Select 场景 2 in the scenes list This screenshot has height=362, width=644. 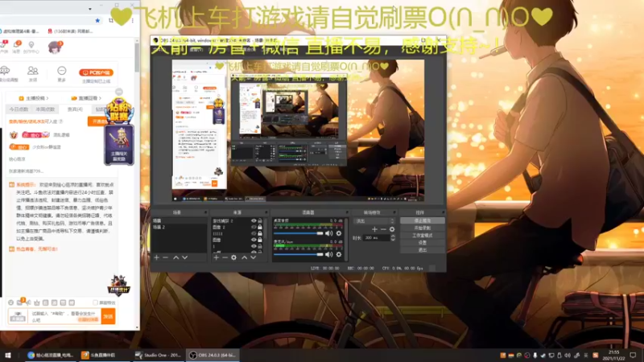(179, 227)
